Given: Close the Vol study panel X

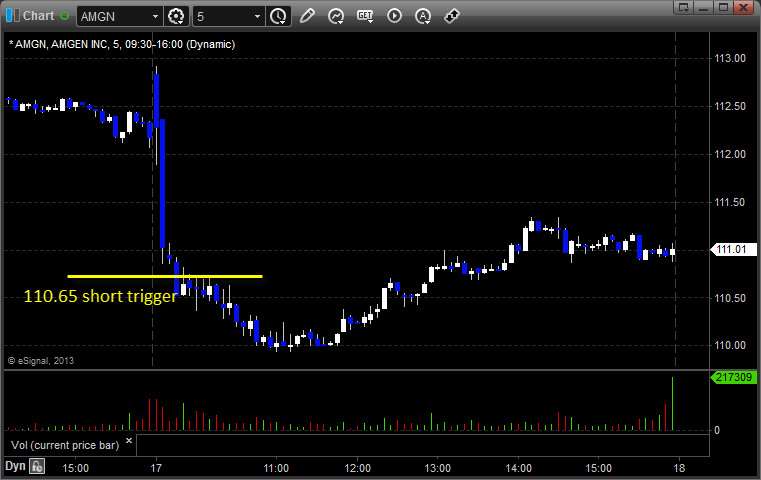Looking at the screenshot, I should [x=129, y=441].
